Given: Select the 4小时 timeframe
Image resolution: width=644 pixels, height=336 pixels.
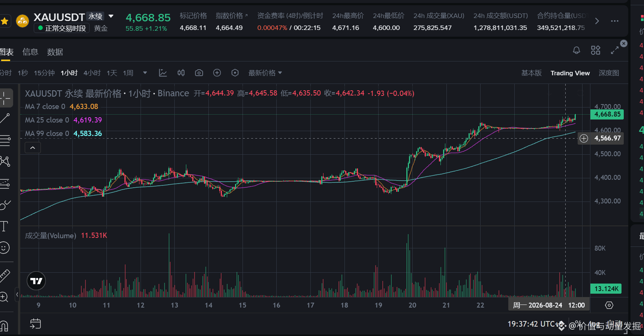Looking at the screenshot, I should pyautogui.click(x=92, y=73).
